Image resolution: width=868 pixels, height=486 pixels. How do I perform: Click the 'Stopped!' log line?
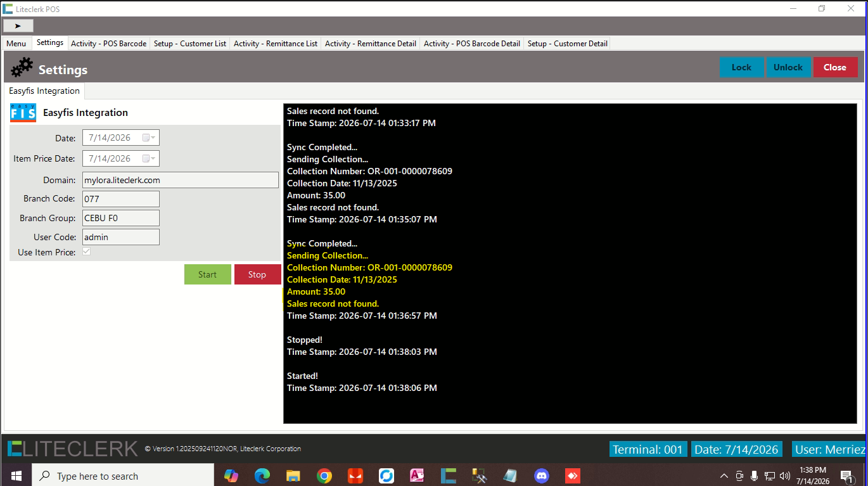[x=305, y=340]
